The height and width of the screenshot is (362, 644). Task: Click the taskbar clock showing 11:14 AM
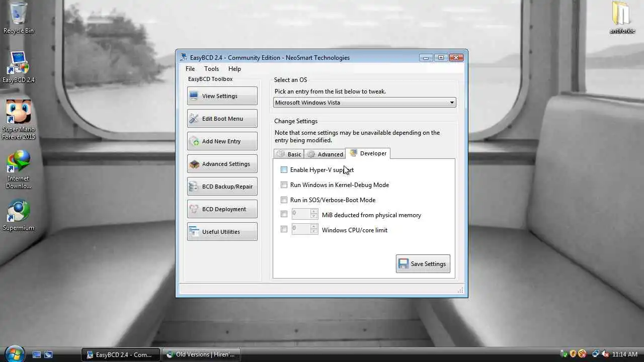point(625,354)
